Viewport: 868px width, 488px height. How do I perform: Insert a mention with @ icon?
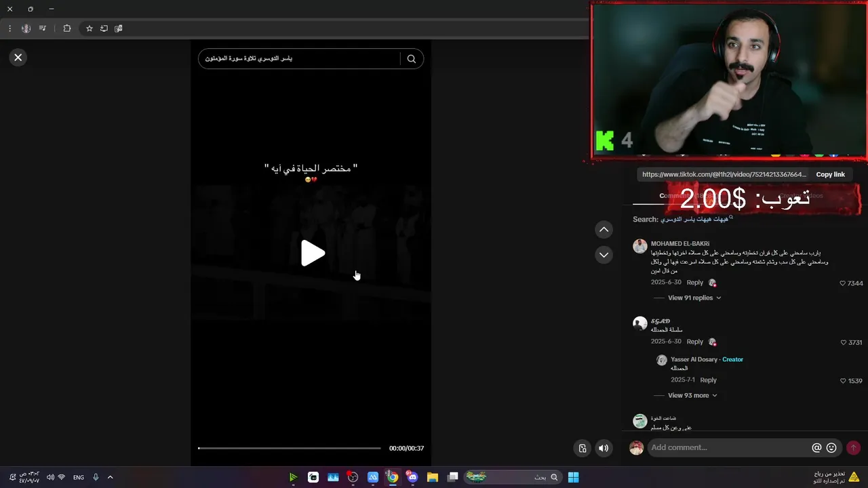click(x=816, y=448)
